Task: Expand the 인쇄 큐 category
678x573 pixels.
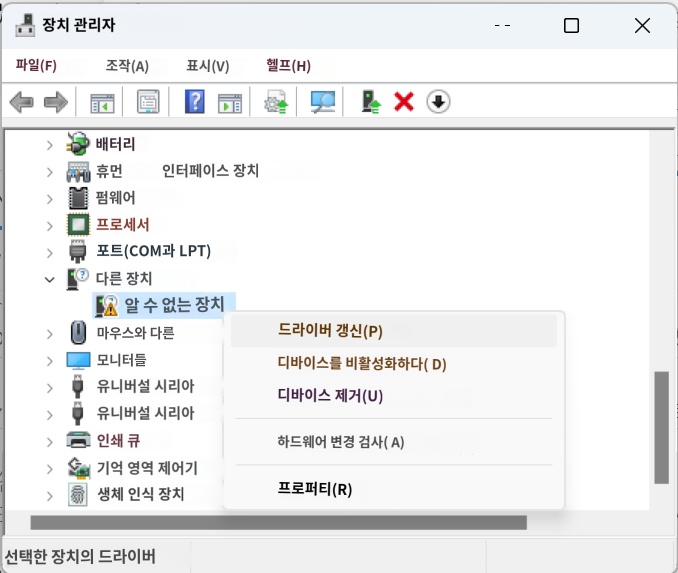Action: coord(50,442)
